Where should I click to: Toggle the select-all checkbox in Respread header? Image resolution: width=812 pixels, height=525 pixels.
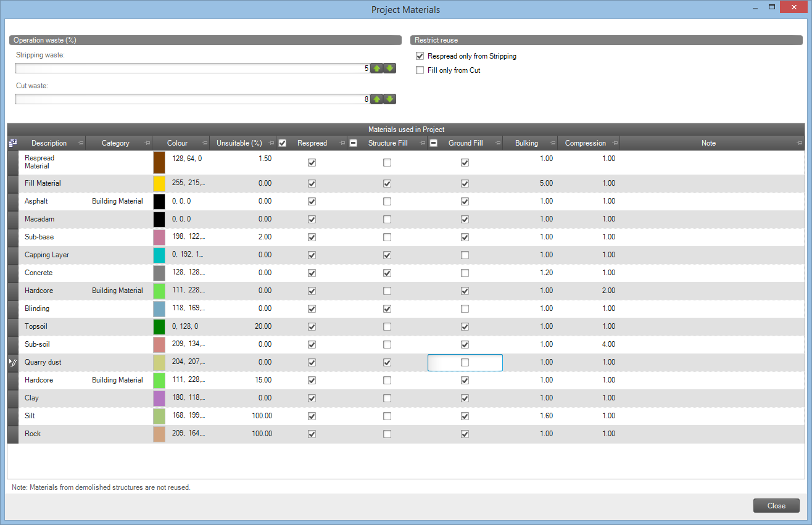(x=282, y=143)
